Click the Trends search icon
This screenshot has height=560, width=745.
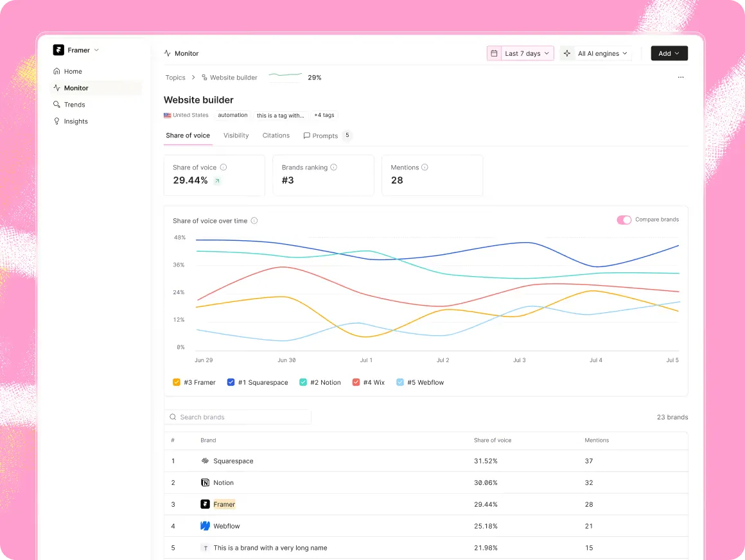(x=57, y=105)
